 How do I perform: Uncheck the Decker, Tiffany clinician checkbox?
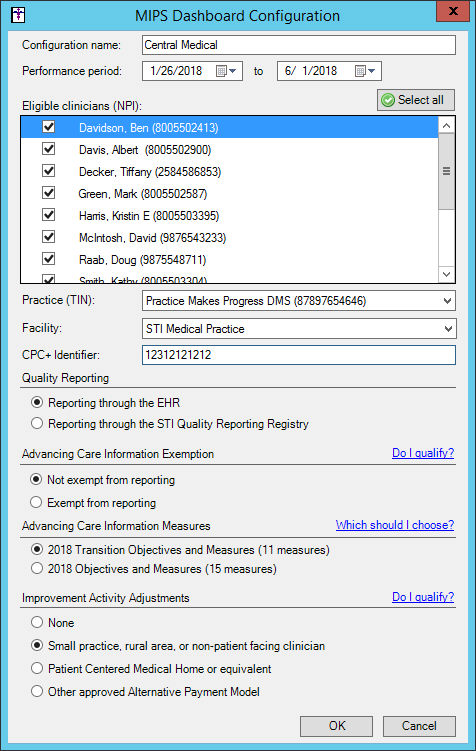pyautogui.click(x=48, y=171)
